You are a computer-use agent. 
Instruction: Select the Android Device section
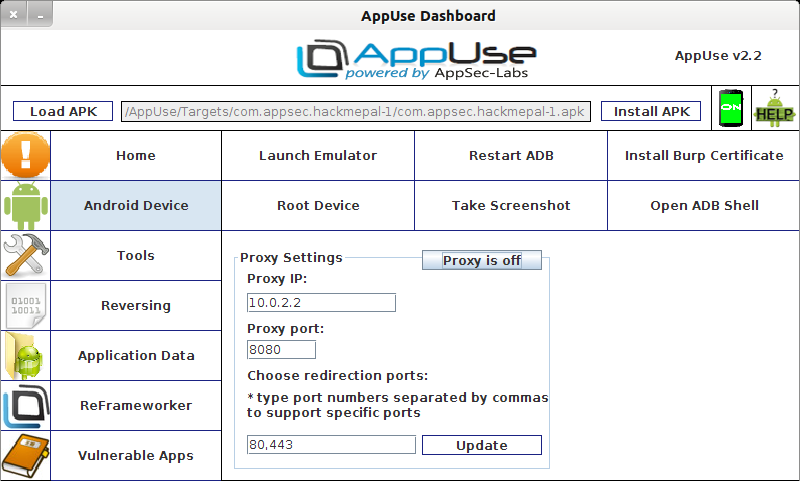tap(136, 206)
